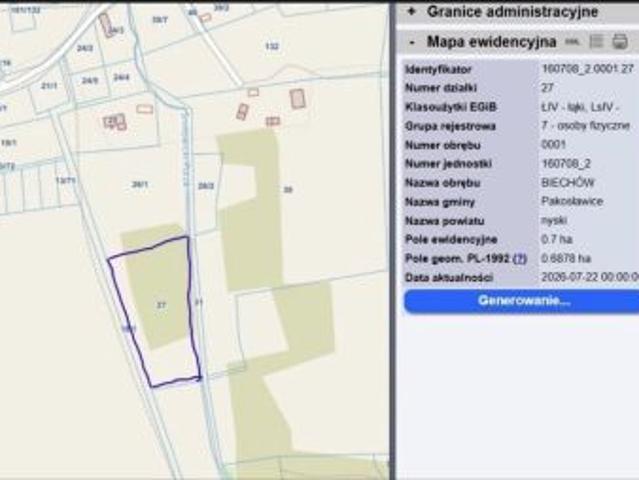Viewport: 639px width, 480px height.
Task: Click parcel label 24/4 on the map
Action: coord(121,77)
